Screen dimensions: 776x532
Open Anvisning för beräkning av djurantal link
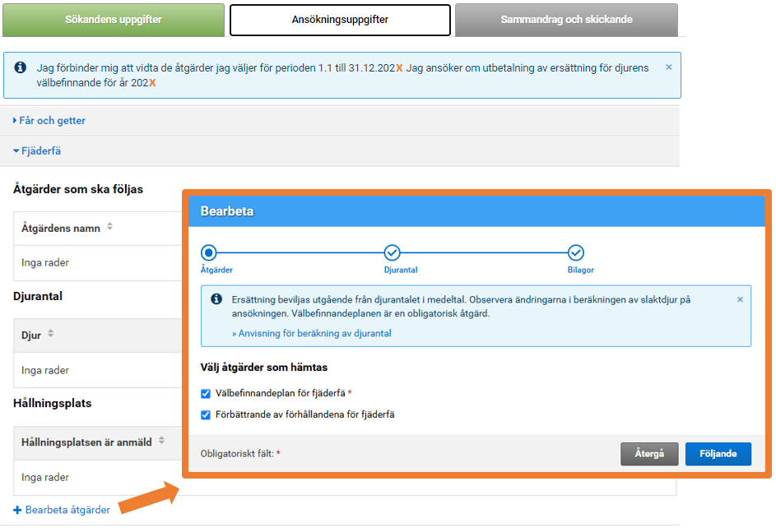312,334
